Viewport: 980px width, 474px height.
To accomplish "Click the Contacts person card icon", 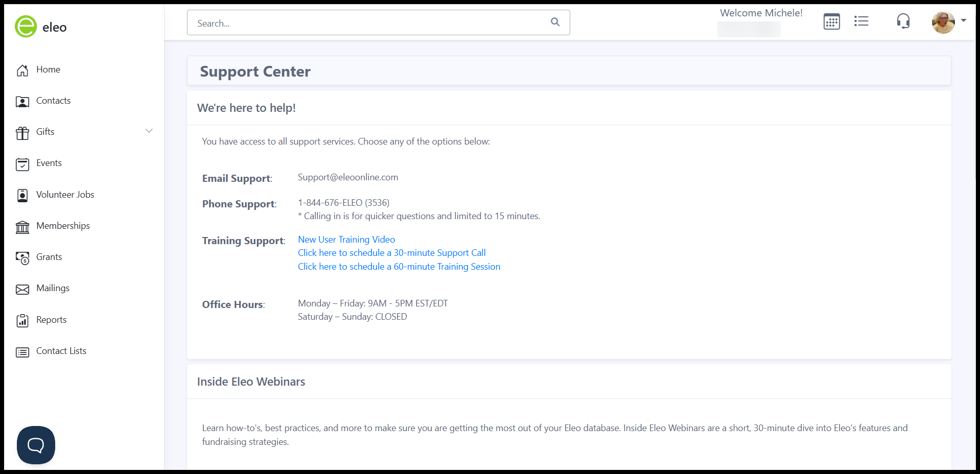I will 22,102.
